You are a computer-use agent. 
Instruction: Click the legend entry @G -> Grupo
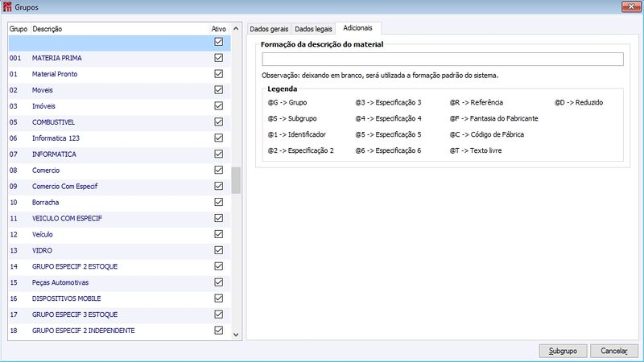[287, 102]
